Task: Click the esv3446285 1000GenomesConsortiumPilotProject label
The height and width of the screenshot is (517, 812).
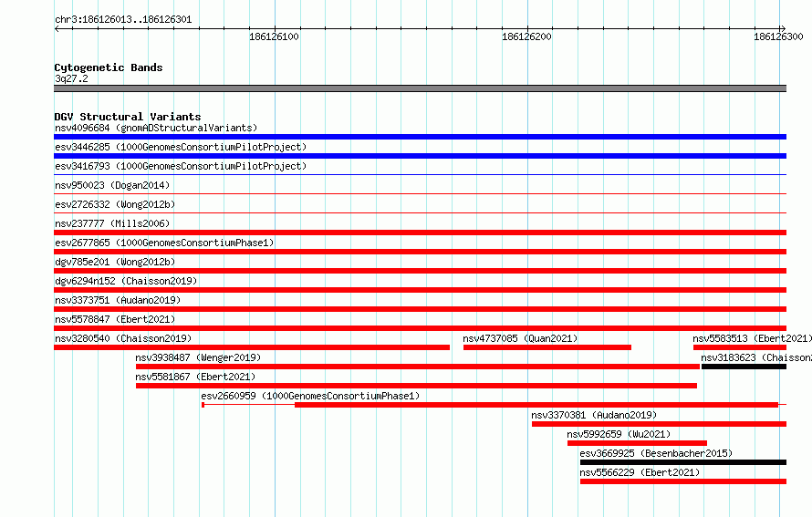Action: point(181,147)
